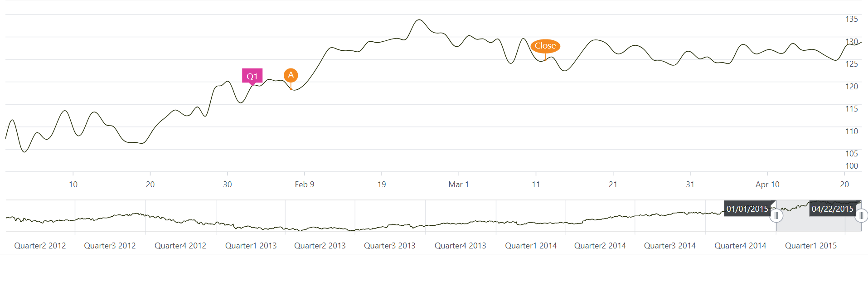The image size is (868, 282).
Task: Grab the left range selector handle
Action: (776, 216)
